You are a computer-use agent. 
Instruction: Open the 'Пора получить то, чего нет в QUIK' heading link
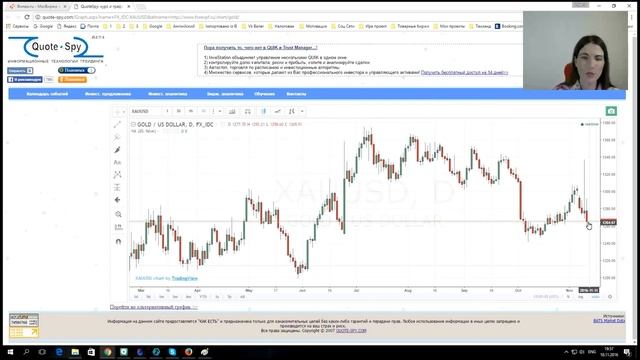point(260,48)
